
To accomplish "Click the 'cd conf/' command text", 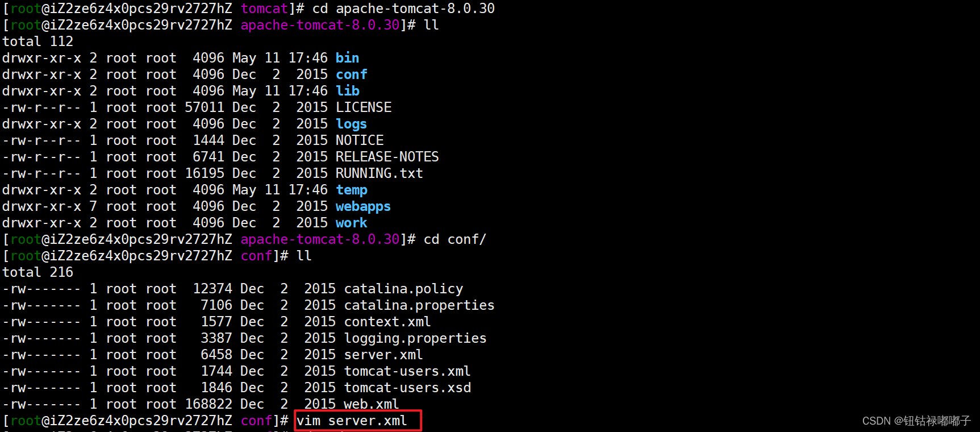I will pyautogui.click(x=455, y=239).
